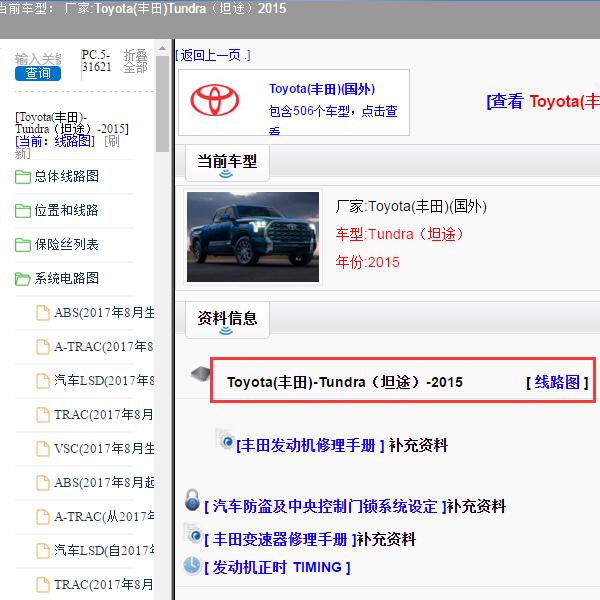Select the 当前车型 tab
Screen dimensions: 600x600
click(227, 162)
